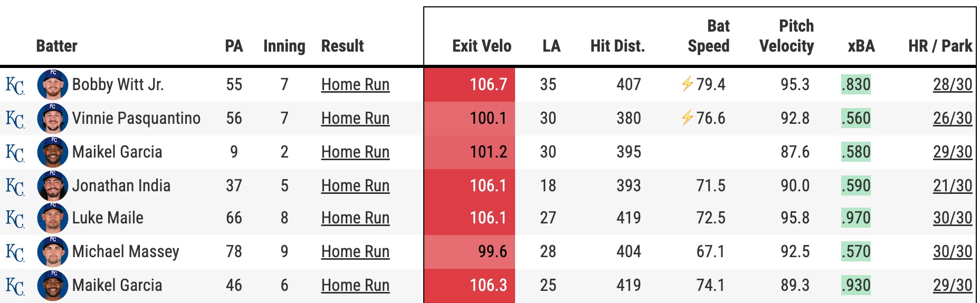Sort by the Pitch Velocity header
This screenshot has height=303, width=980.
(786, 36)
